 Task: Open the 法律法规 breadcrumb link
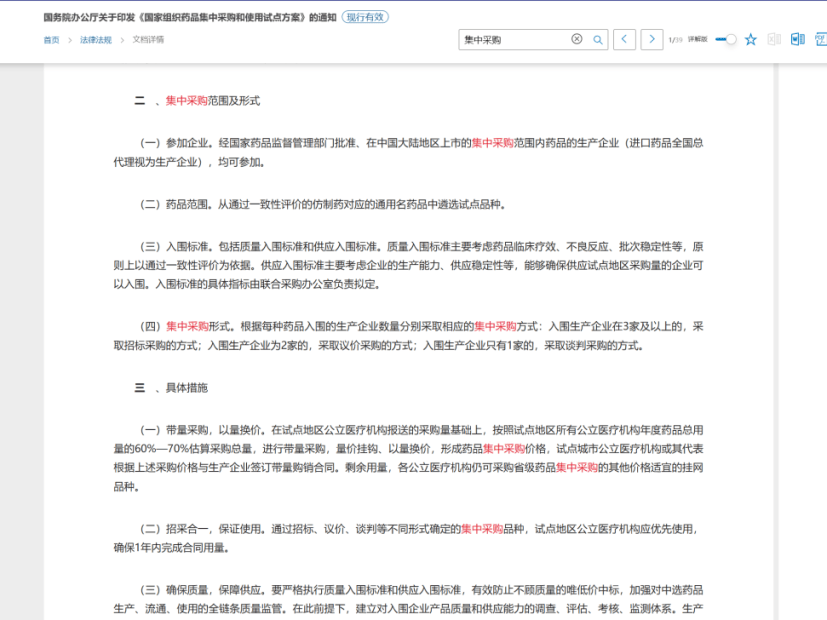[96, 40]
